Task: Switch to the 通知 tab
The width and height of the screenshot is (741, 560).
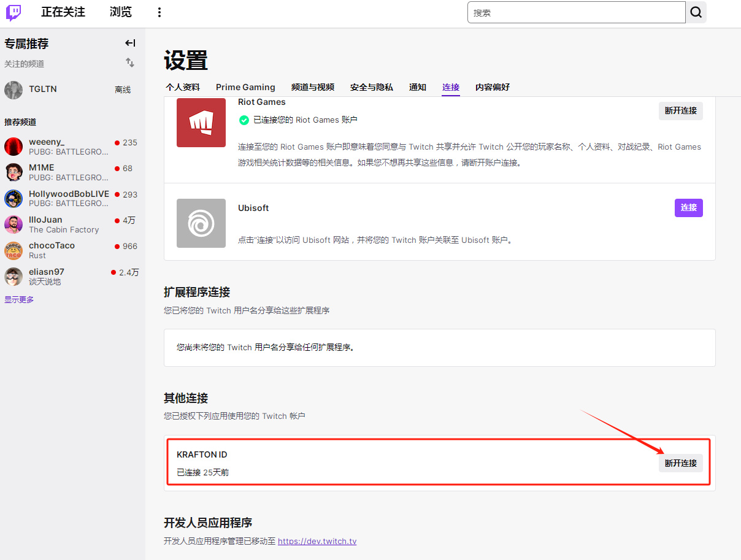Action: click(418, 87)
